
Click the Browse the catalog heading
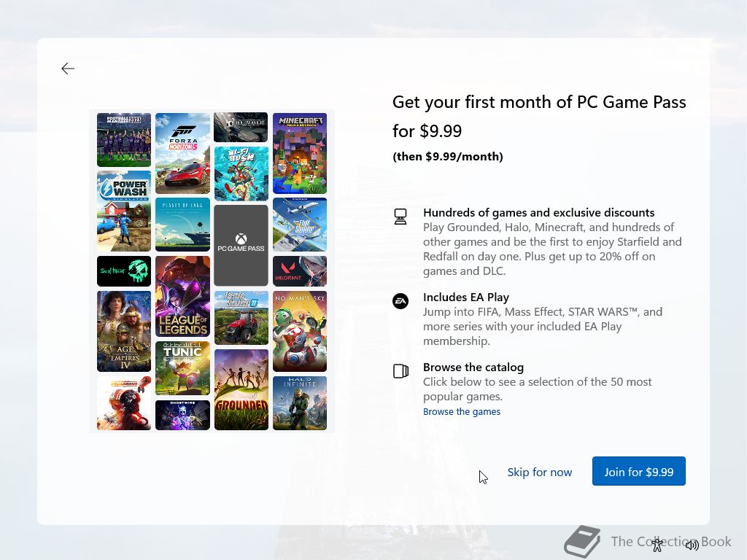tap(473, 367)
